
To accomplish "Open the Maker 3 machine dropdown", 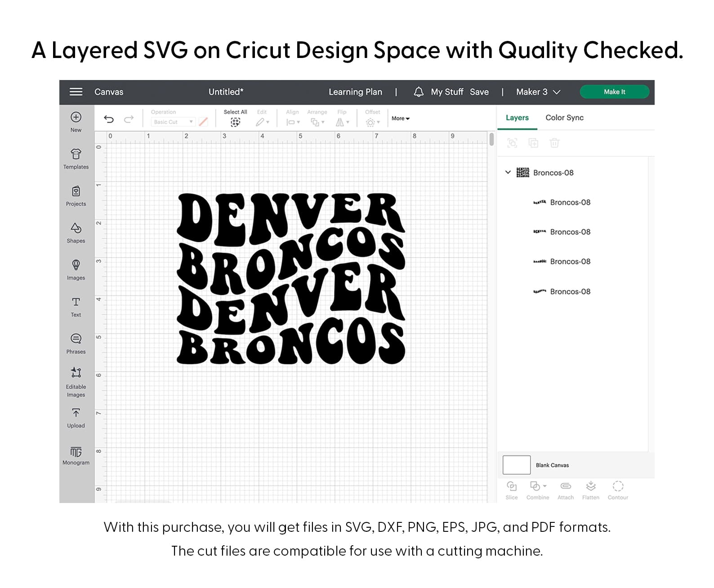I will pyautogui.click(x=538, y=92).
